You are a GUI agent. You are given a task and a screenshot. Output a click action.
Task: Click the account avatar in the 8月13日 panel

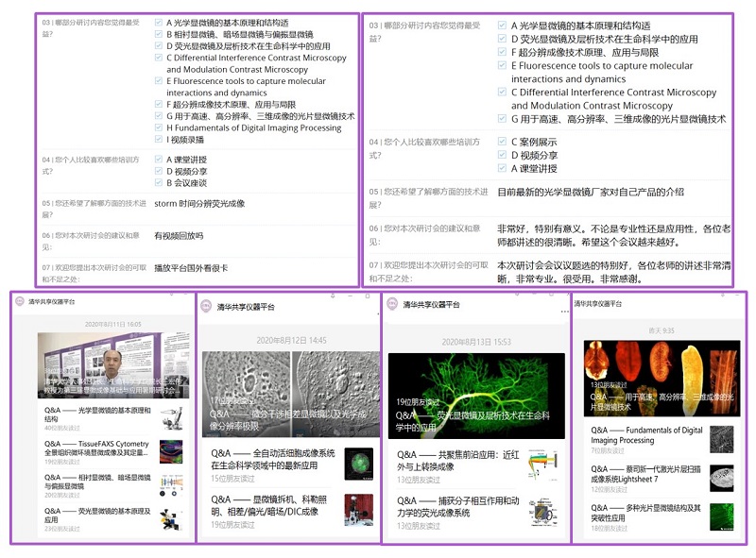coord(392,305)
